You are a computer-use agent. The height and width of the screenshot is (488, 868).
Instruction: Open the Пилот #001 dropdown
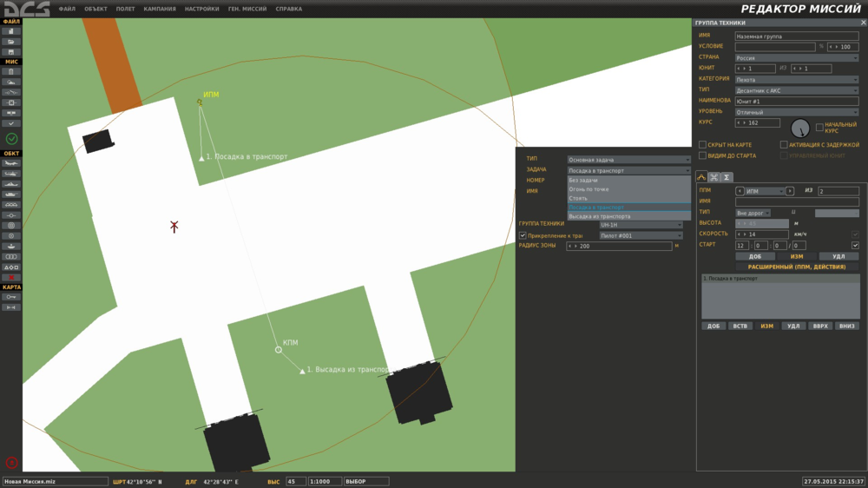[641, 235]
